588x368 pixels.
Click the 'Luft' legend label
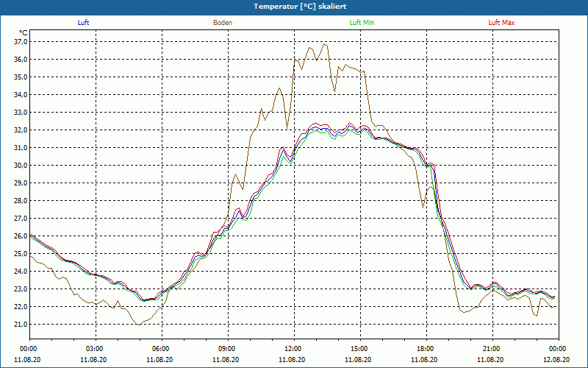(83, 23)
